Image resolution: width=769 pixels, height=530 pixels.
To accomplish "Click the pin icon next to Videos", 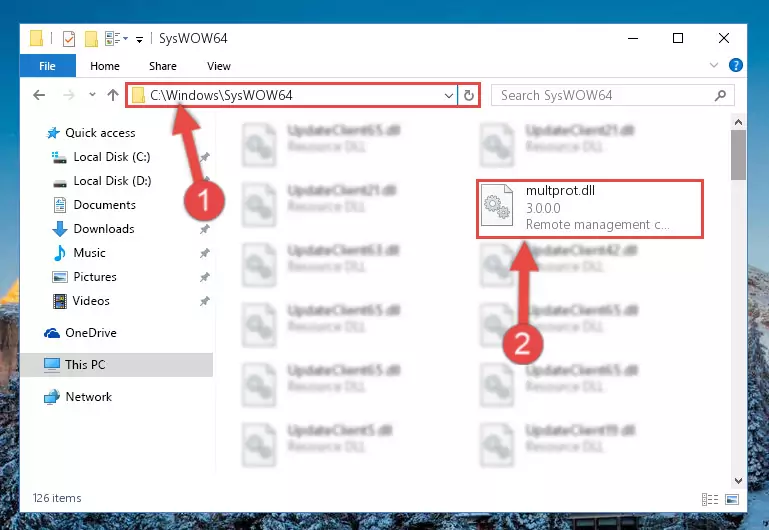I will (205, 301).
